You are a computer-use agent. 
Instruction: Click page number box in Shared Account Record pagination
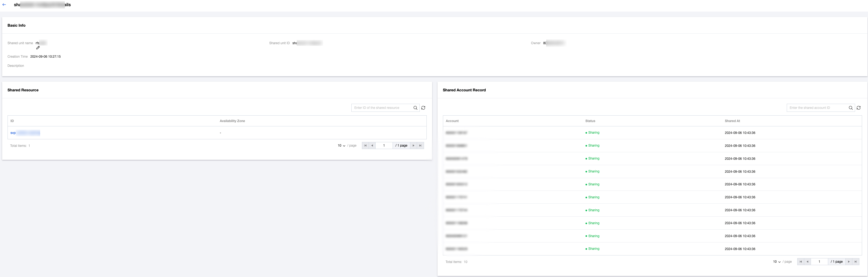point(819,261)
